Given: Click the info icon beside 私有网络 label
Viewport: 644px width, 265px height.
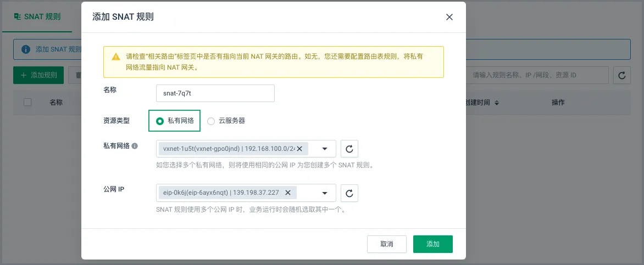Looking at the screenshot, I should pos(135,146).
